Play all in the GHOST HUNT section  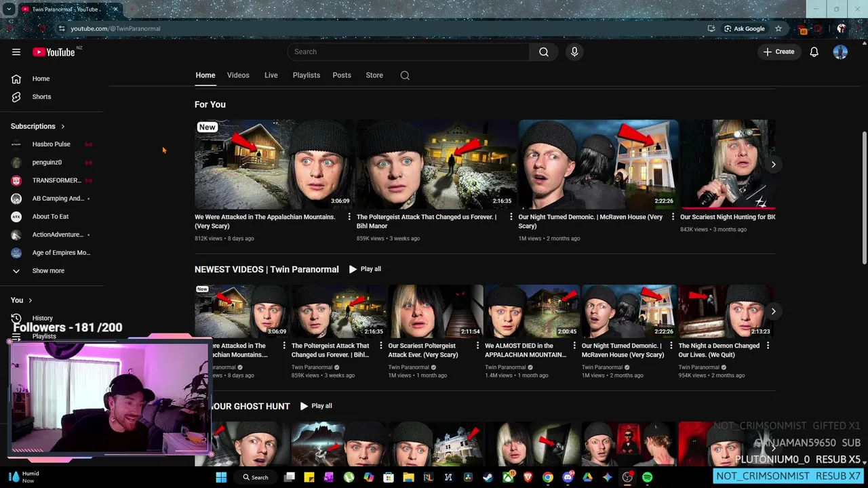316,406
